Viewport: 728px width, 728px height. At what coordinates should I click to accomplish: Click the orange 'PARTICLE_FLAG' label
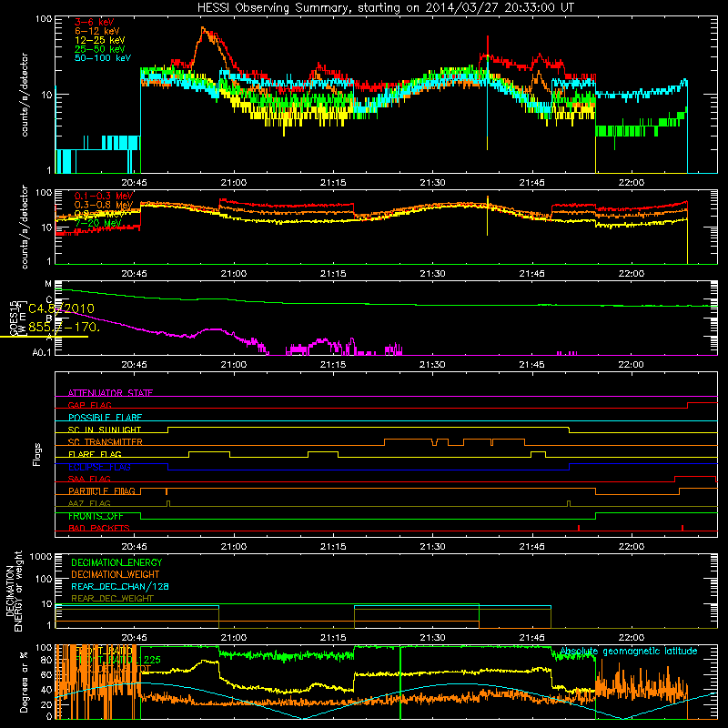(x=102, y=491)
